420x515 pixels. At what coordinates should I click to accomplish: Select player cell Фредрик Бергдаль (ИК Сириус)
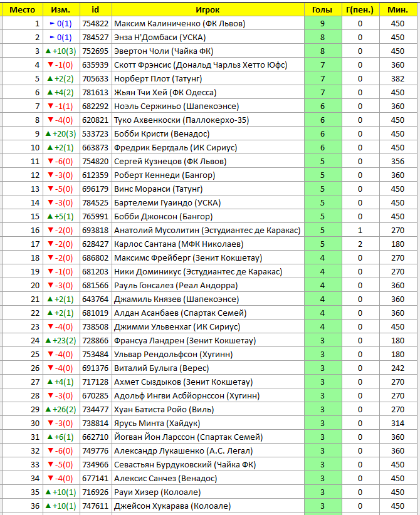208,148
